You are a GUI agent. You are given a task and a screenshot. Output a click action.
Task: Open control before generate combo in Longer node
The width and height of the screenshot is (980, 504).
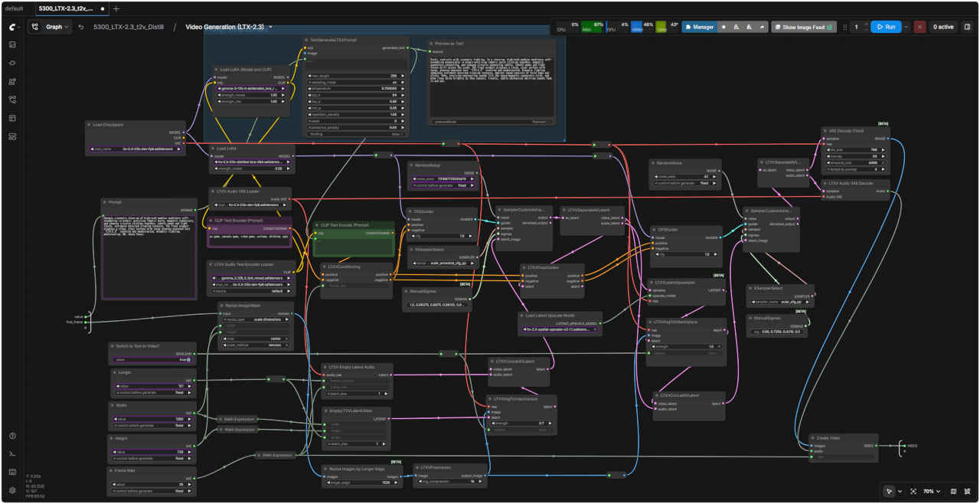coord(152,392)
